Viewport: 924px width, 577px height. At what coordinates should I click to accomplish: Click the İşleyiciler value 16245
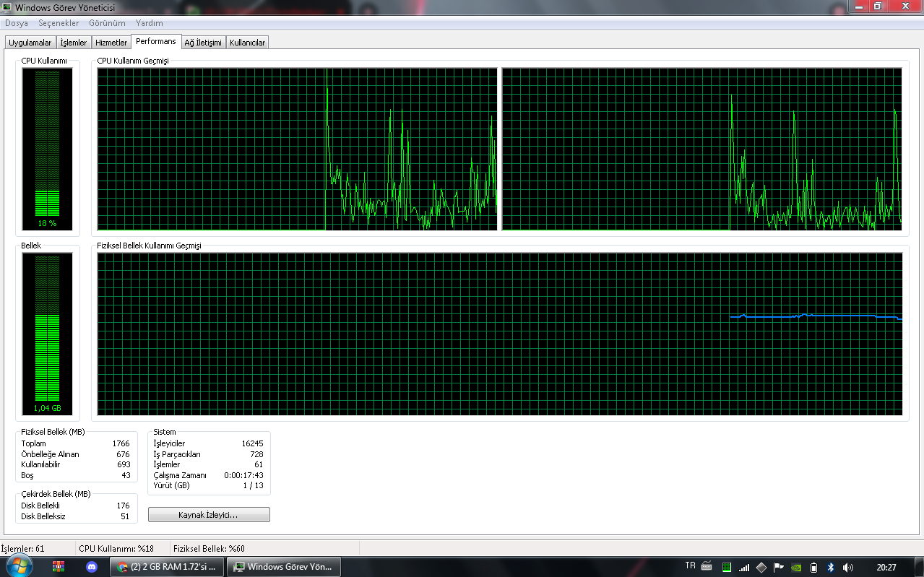(x=252, y=443)
